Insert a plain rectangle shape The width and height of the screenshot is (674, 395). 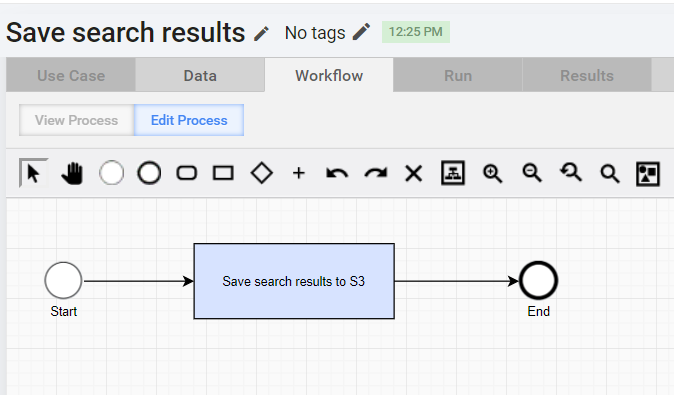click(x=224, y=173)
